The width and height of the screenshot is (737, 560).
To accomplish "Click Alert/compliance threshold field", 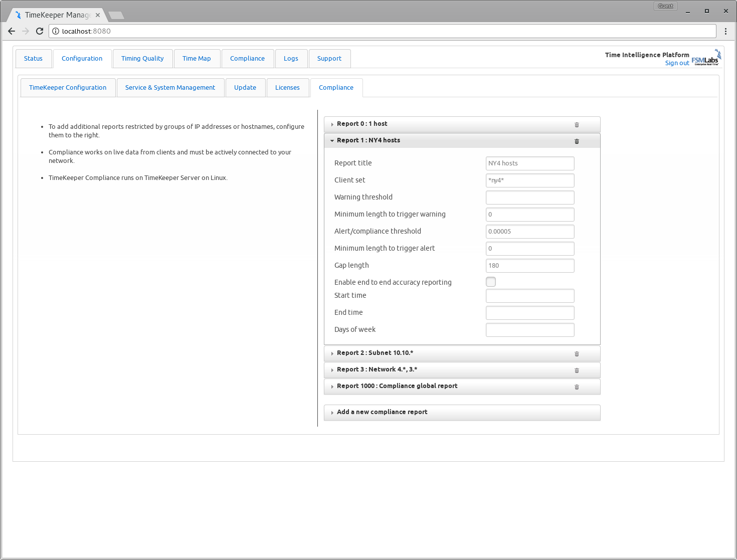I will 530,232.
